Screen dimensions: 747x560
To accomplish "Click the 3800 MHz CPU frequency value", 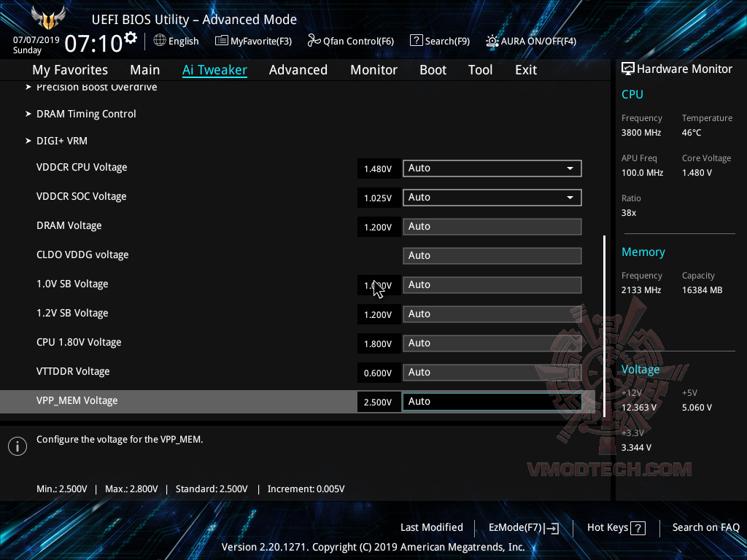I will pos(641,133).
